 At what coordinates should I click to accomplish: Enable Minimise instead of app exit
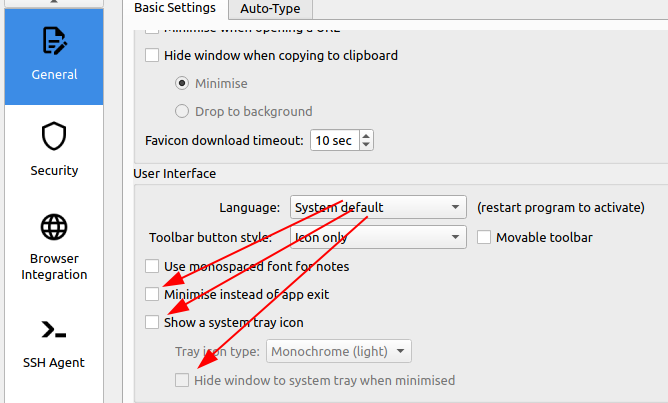pos(152,295)
